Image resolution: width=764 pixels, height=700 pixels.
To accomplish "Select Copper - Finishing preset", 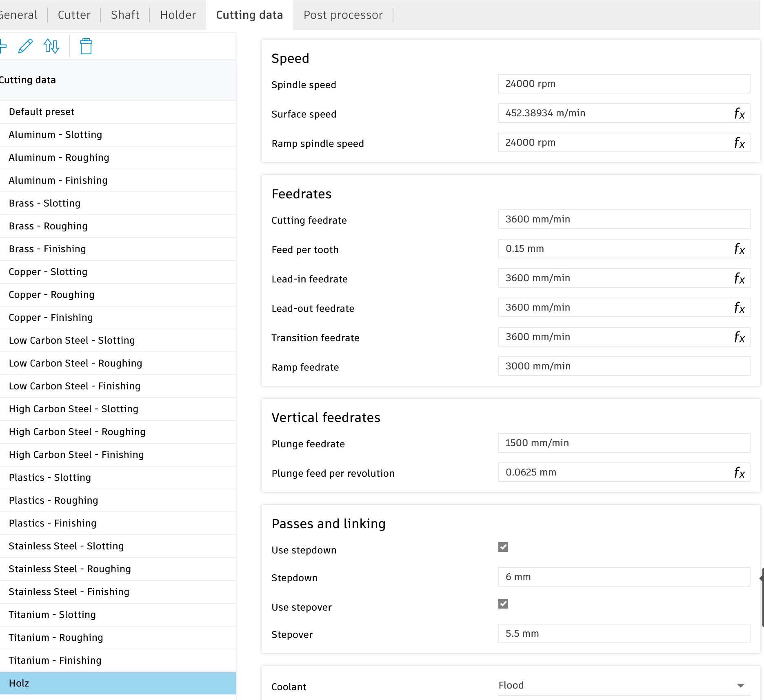I will 118,318.
